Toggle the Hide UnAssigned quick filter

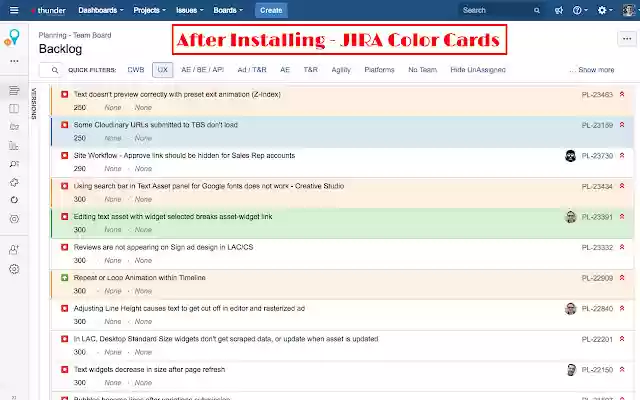coord(478,70)
